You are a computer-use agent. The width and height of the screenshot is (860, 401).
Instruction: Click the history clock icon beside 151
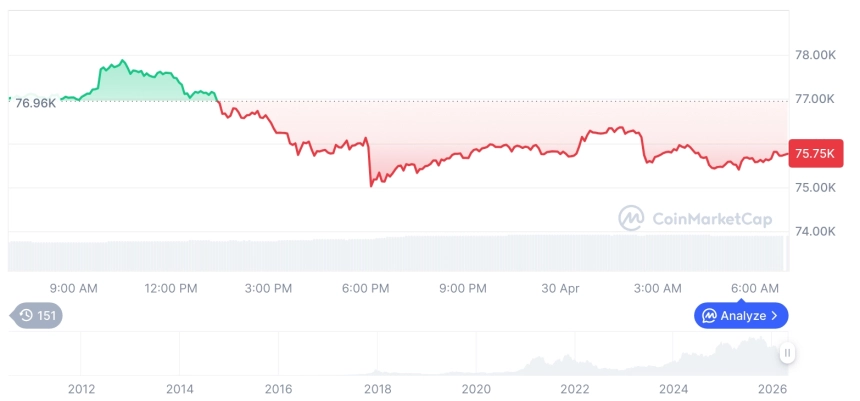pos(26,316)
